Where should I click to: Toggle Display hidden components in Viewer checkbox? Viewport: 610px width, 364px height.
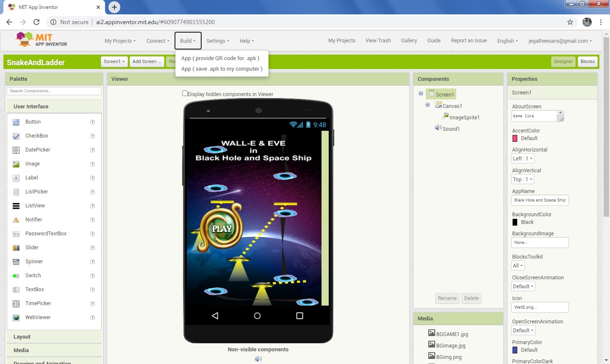[185, 94]
